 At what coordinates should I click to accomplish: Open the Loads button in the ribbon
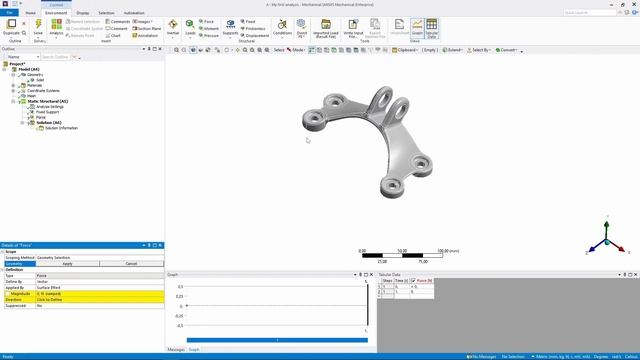point(190,28)
